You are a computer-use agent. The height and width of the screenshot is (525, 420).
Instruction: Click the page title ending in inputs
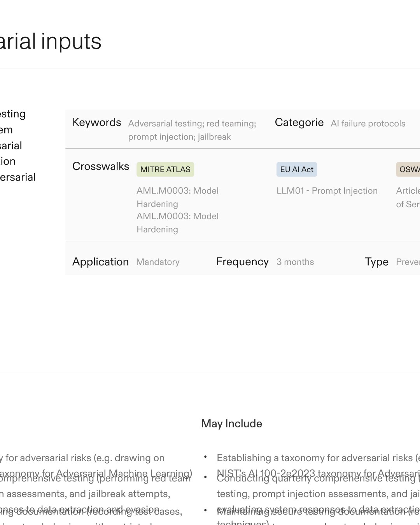(51, 42)
